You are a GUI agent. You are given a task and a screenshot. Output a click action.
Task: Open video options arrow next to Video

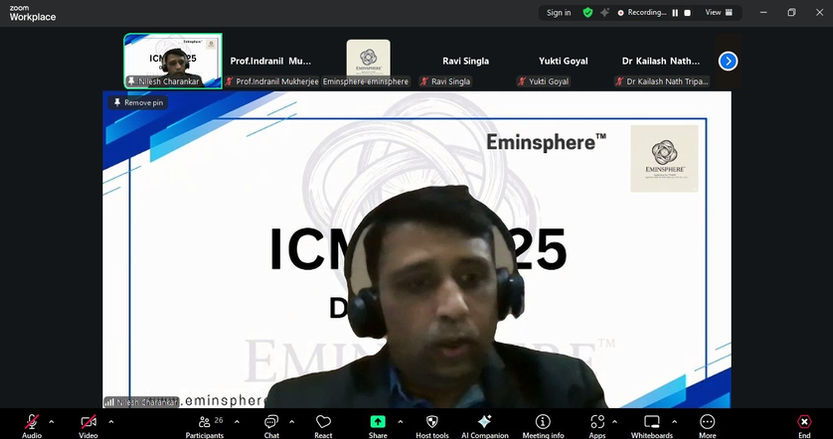coord(111,422)
